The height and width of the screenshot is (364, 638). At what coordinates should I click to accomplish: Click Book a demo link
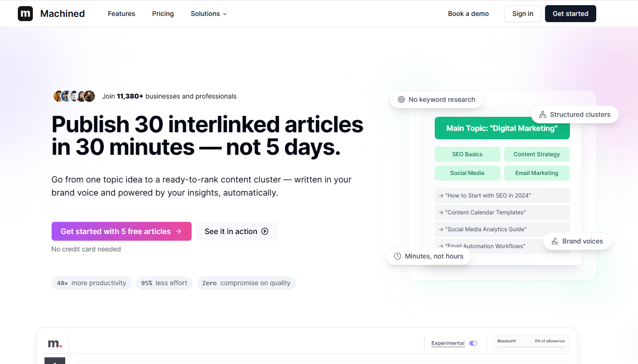468,14
